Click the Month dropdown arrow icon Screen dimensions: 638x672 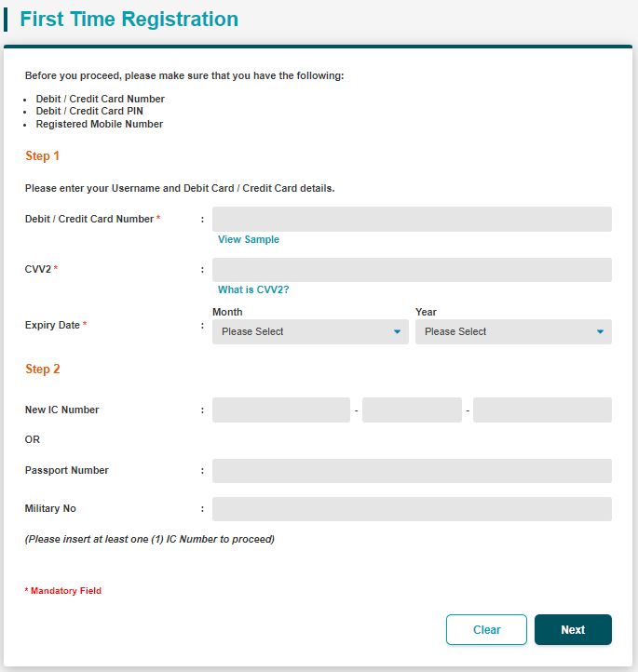pyautogui.click(x=397, y=332)
